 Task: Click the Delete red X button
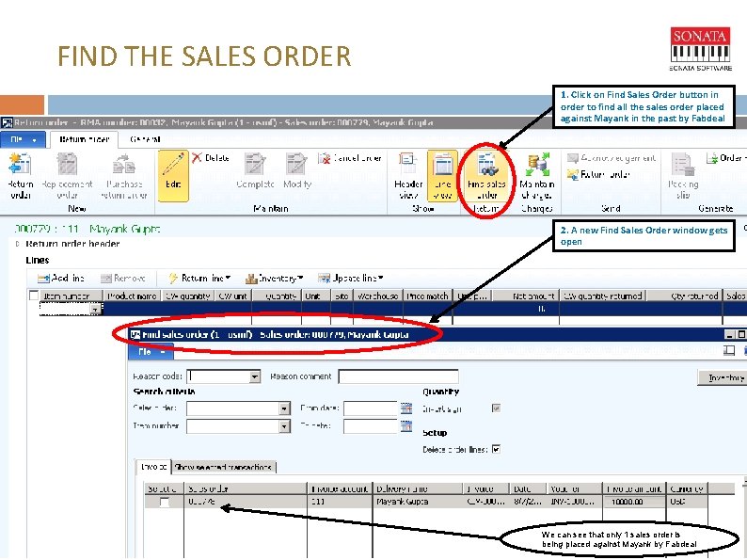(210, 158)
